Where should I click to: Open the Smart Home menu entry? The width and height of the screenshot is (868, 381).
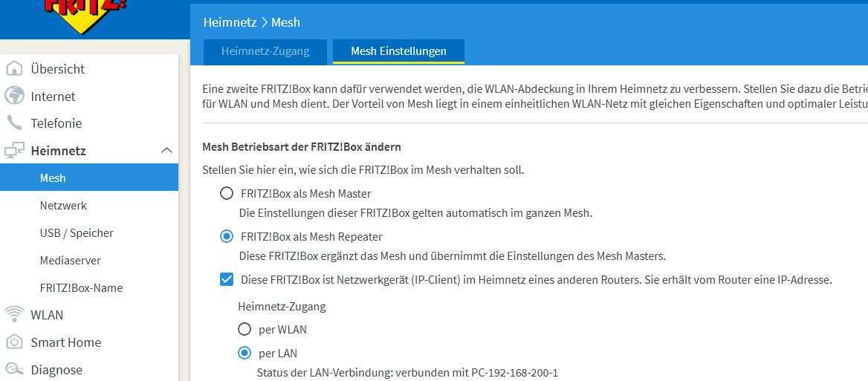66,342
